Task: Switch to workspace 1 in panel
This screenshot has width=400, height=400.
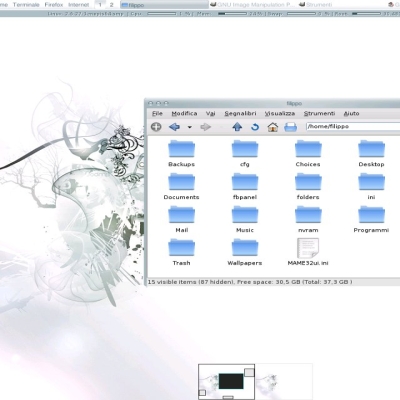Action: coord(100,5)
